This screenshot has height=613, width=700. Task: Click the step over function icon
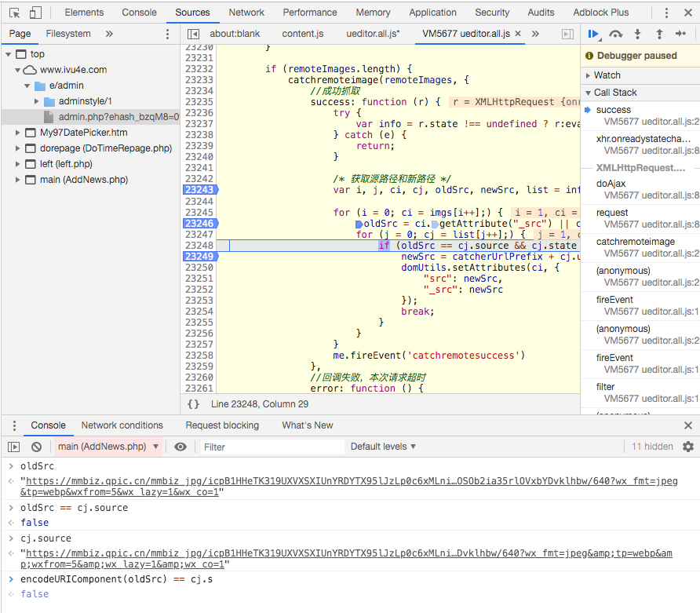tap(616, 34)
